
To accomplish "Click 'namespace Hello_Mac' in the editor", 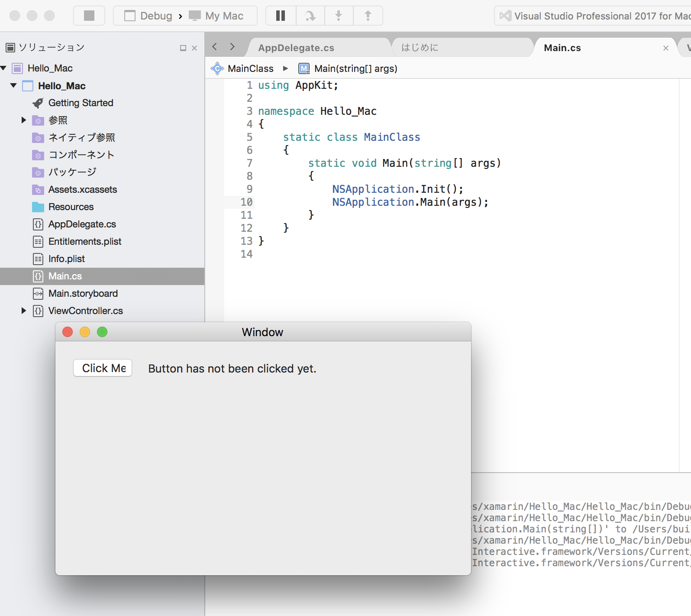I will click(x=317, y=111).
